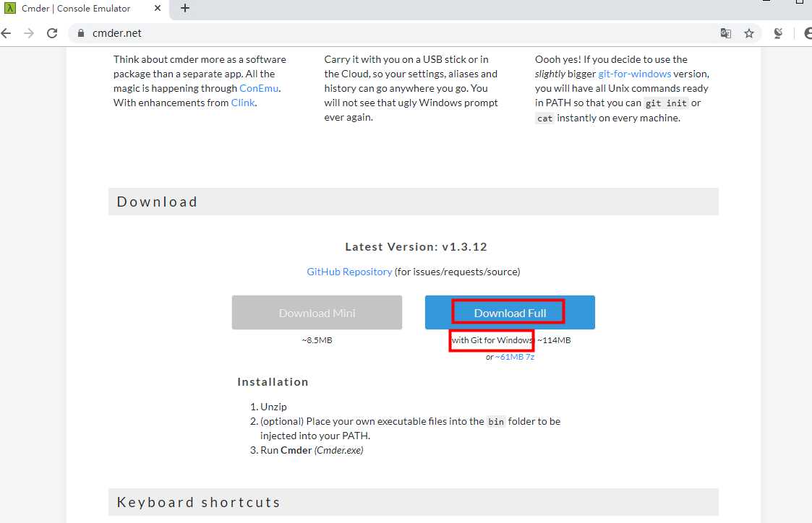Open the ConEmu link
Image resolution: width=812 pixels, height=523 pixels.
[258, 88]
